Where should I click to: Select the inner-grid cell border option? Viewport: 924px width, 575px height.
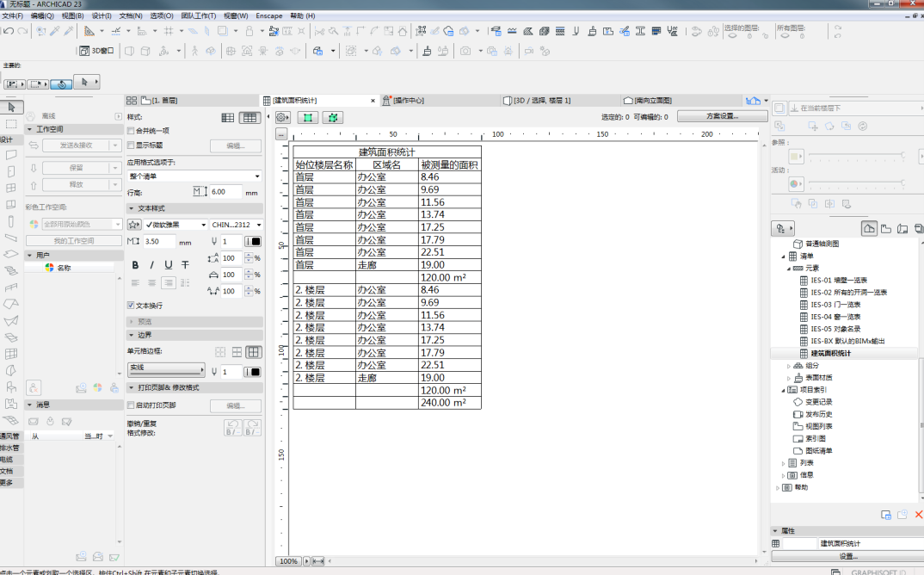(237, 352)
